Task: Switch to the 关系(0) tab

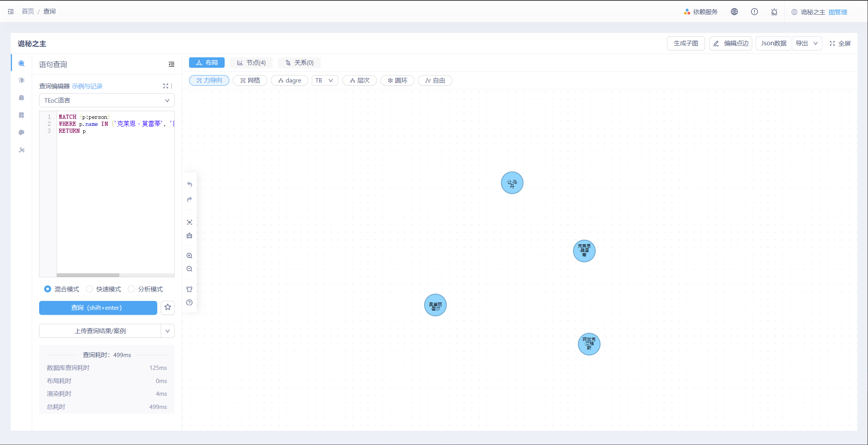Action: [x=299, y=63]
